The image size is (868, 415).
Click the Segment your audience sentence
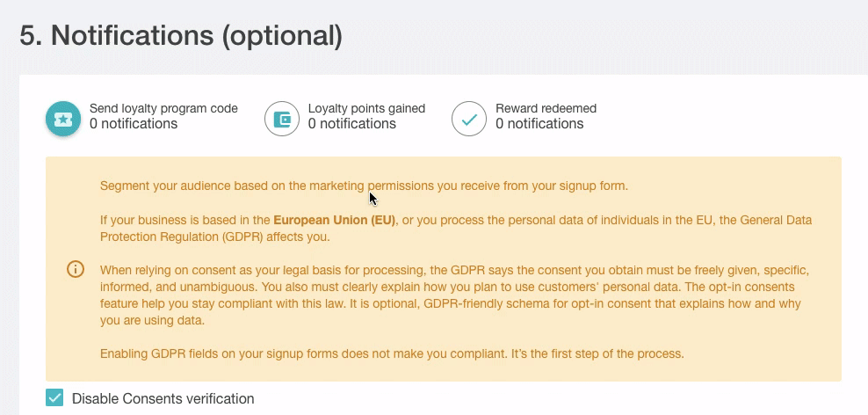(365, 186)
